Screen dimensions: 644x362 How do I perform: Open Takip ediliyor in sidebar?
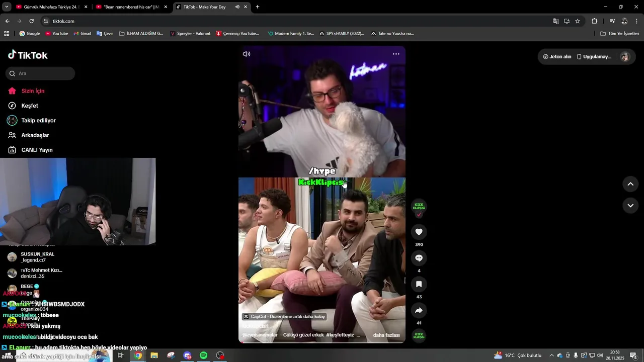tap(38, 121)
